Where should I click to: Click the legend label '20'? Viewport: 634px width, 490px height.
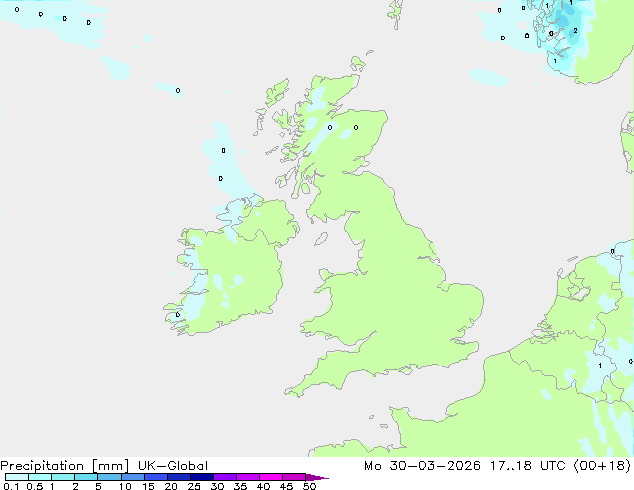(x=171, y=486)
